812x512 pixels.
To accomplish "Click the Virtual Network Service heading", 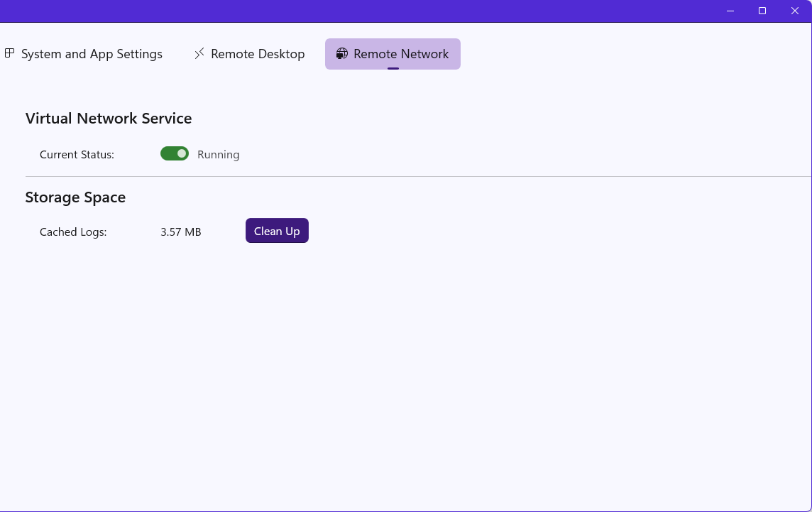I will (109, 118).
